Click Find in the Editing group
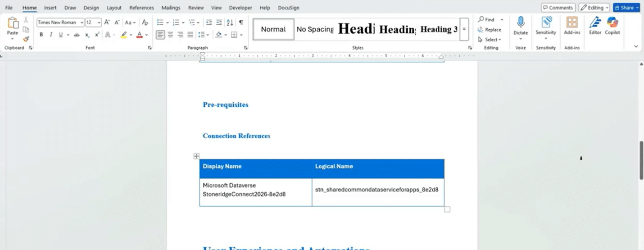Image resolution: width=644 pixels, height=250 pixels. tap(486, 20)
